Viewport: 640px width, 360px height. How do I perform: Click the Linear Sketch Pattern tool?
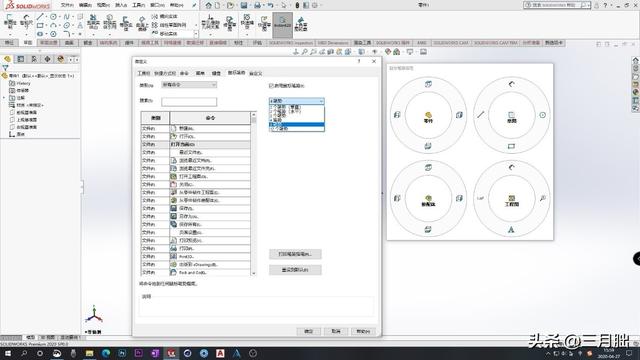[x=169, y=25]
